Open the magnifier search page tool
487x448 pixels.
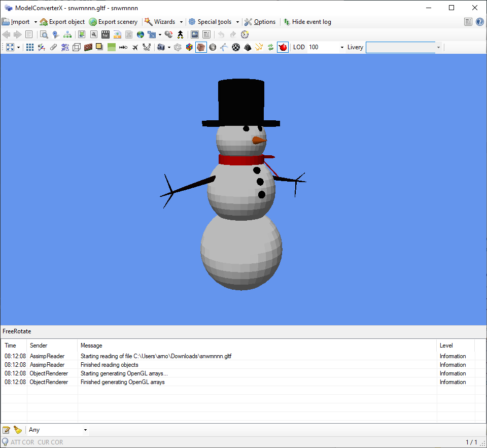click(44, 35)
